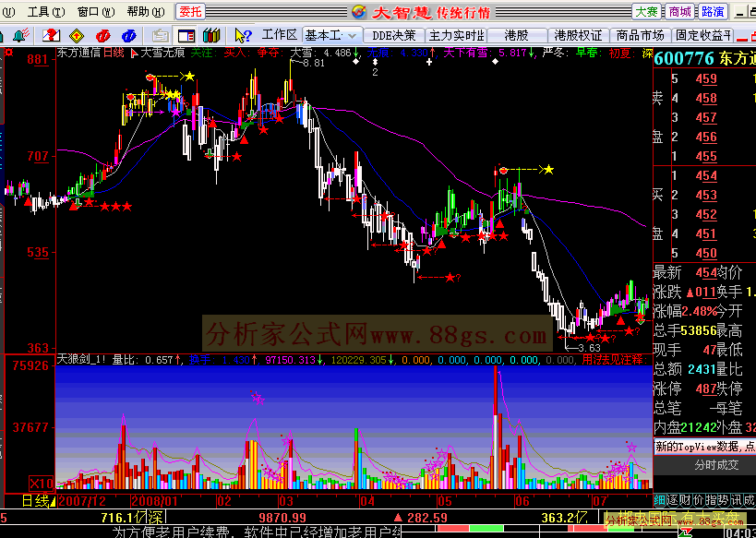Open the red question mark chart icon
The width and height of the screenshot is (756, 538).
point(51,35)
